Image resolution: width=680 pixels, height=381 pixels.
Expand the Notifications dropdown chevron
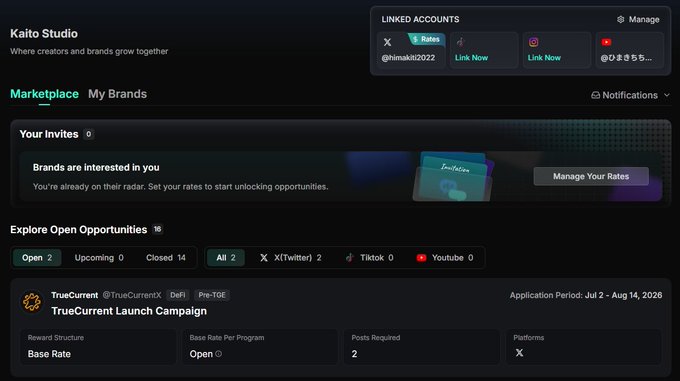pos(667,95)
